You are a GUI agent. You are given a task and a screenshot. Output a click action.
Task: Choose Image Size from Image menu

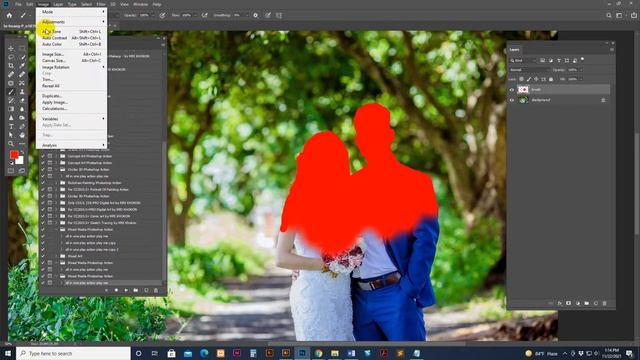pyautogui.click(x=72, y=54)
